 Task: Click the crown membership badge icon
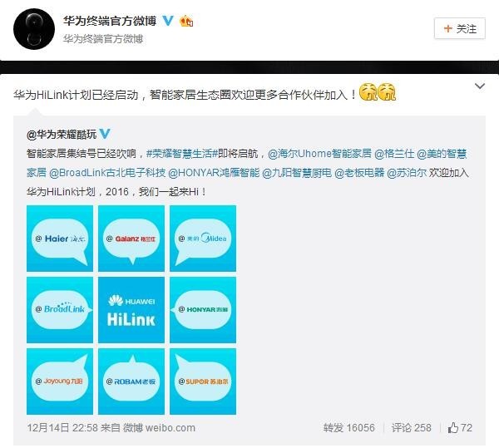coord(186,22)
